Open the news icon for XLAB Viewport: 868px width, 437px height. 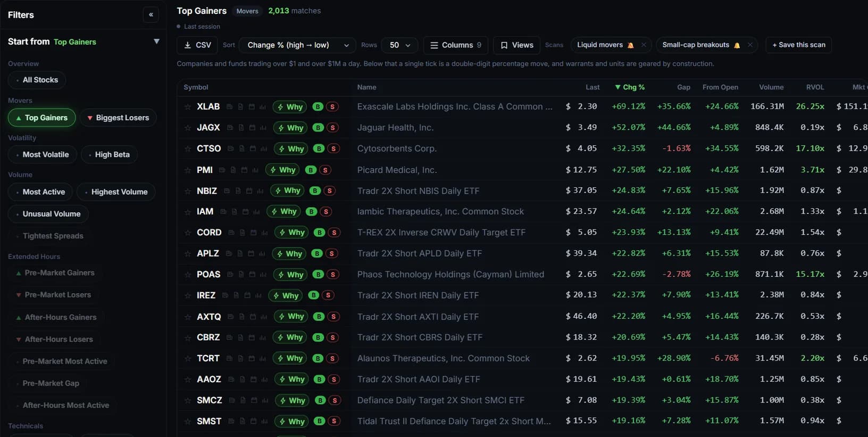[x=230, y=107]
